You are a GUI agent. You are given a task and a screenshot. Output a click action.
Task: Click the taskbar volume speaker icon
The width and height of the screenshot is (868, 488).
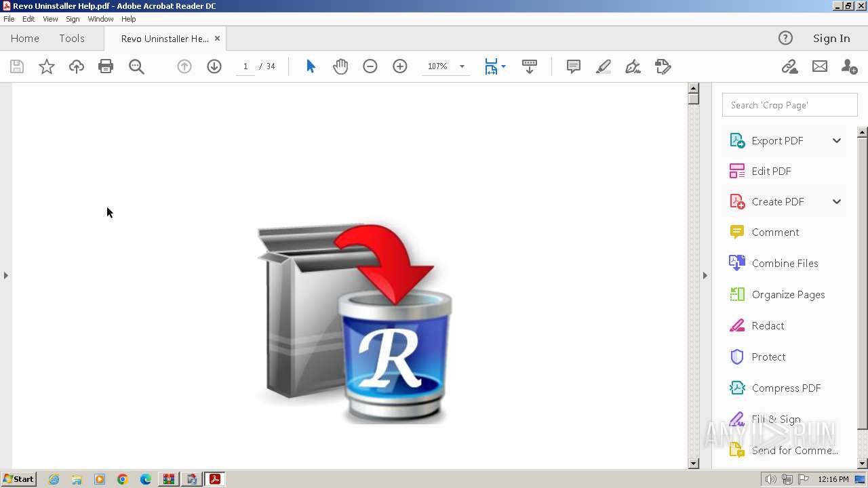click(771, 479)
